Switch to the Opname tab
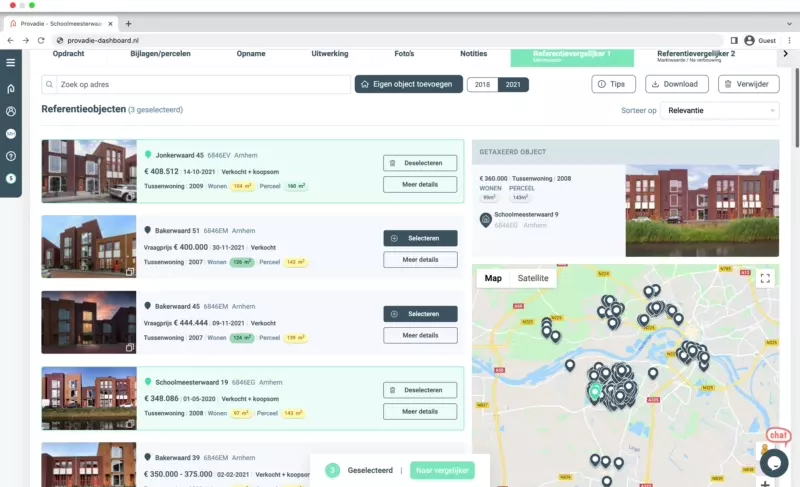800x487 pixels. [251, 54]
